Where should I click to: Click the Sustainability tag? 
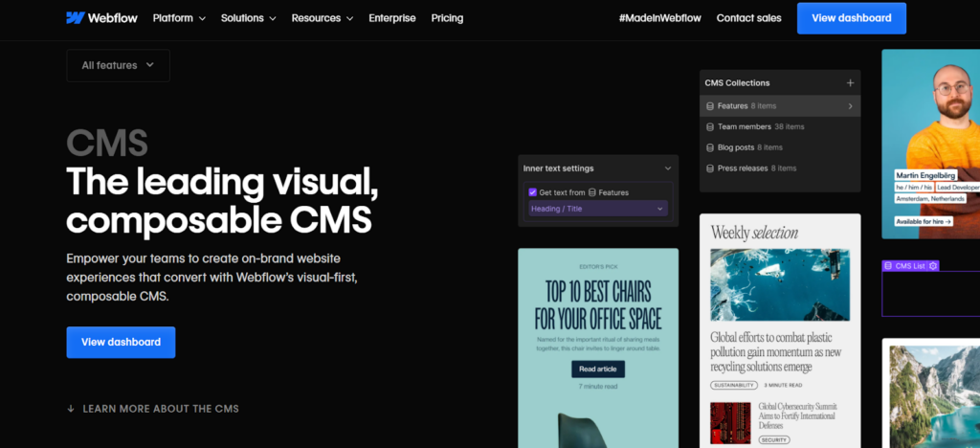(x=734, y=386)
